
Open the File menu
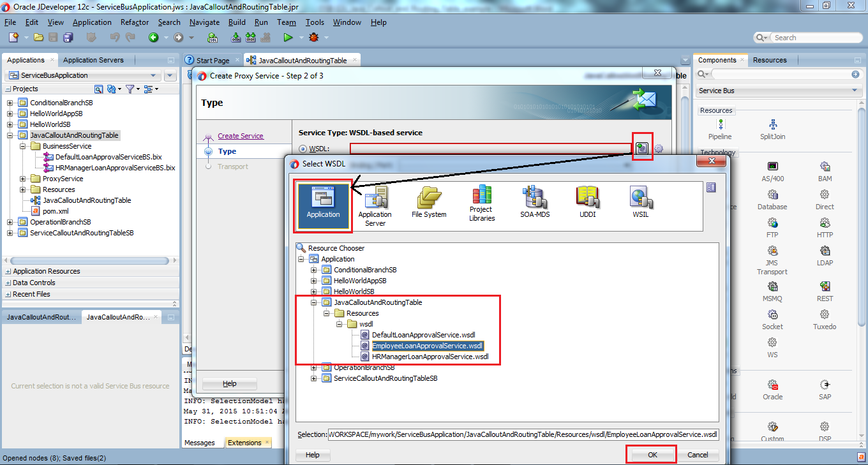(x=10, y=22)
